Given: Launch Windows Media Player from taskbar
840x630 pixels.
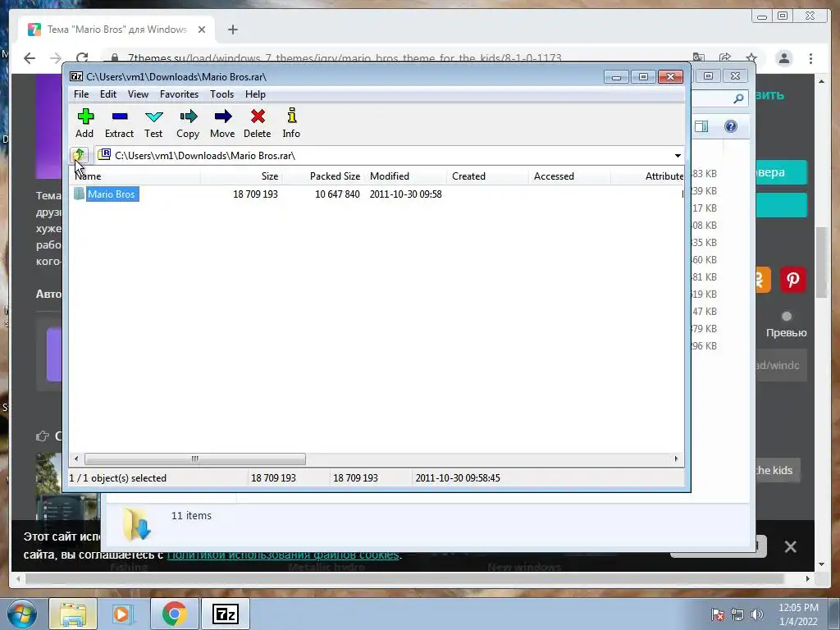Looking at the screenshot, I should pyautogui.click(x=121, y=614).
